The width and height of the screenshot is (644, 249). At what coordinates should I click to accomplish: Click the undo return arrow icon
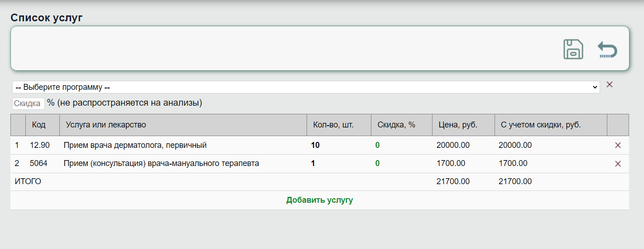[607, 49]
